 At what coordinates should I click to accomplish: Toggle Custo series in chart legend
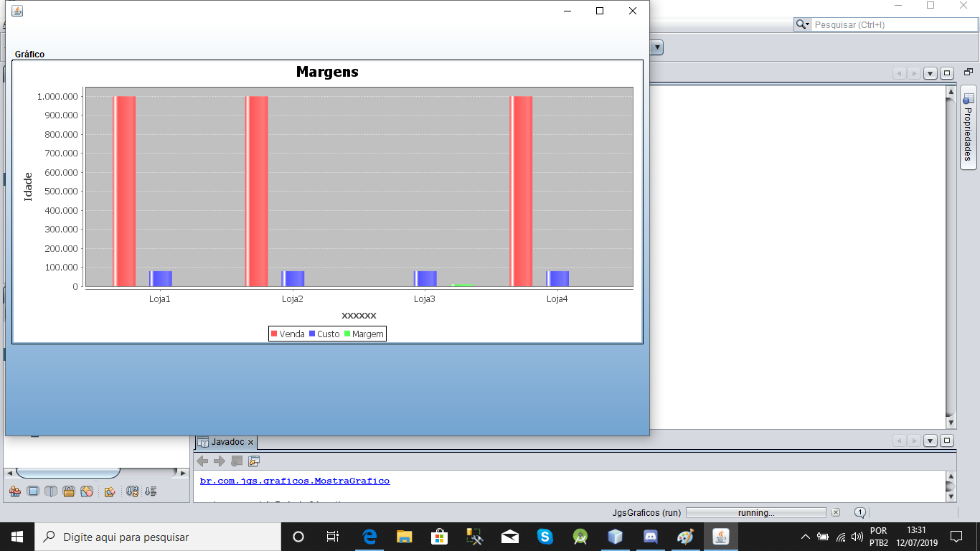point(324,334)
